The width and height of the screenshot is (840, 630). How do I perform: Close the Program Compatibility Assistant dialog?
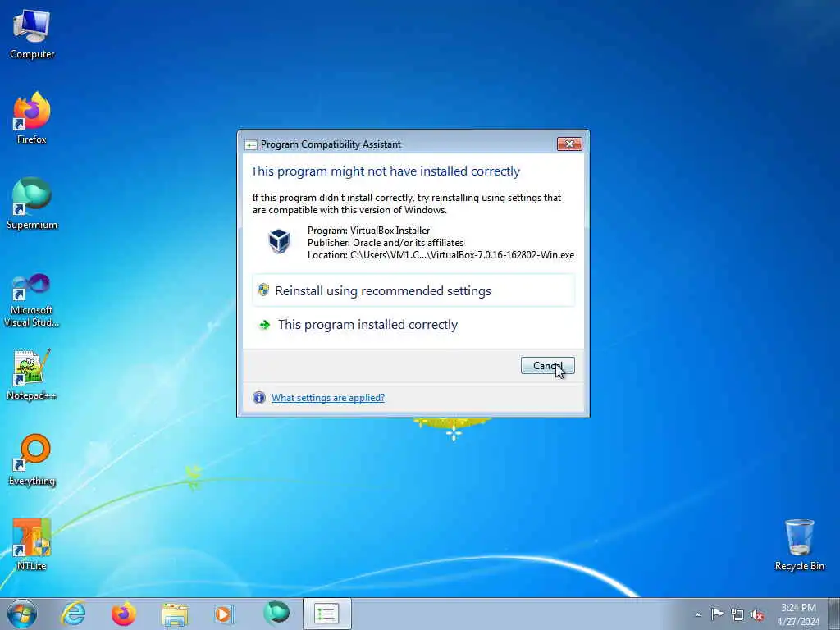click(x=569, y=144)
